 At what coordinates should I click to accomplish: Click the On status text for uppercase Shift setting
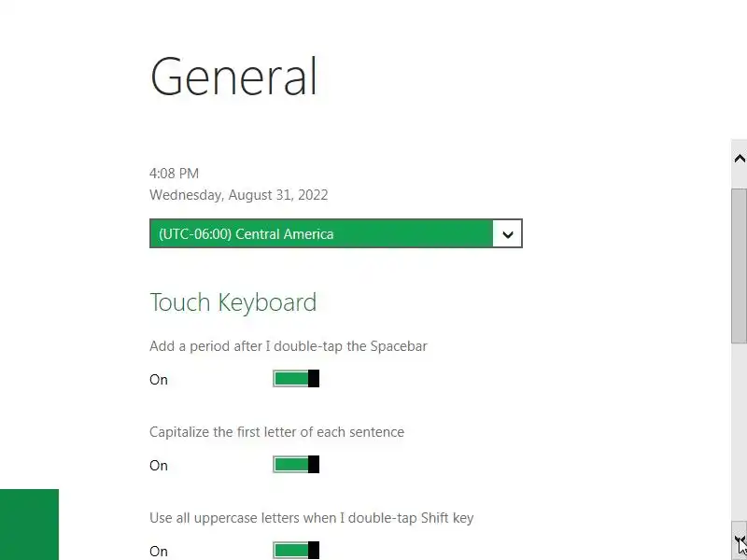(159, 552)
